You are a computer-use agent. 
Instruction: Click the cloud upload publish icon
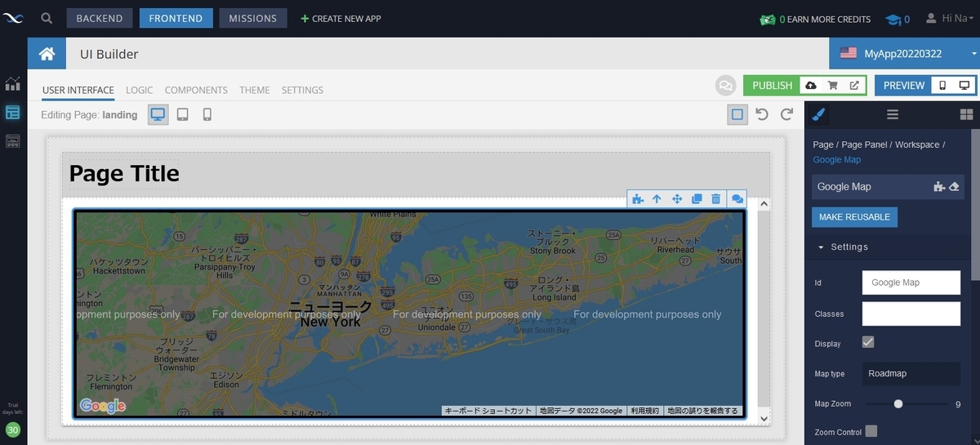coord(810,85)
